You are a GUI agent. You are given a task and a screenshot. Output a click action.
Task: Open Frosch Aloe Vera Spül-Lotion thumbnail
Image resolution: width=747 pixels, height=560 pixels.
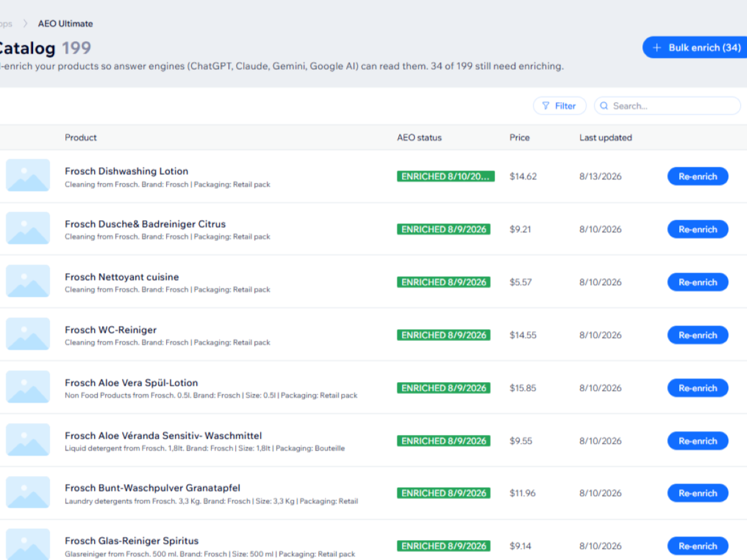28,387
